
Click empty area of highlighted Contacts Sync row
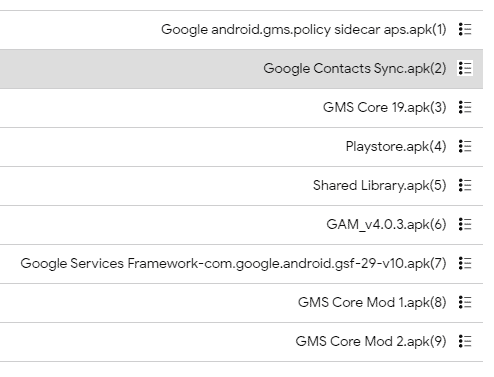130,69
